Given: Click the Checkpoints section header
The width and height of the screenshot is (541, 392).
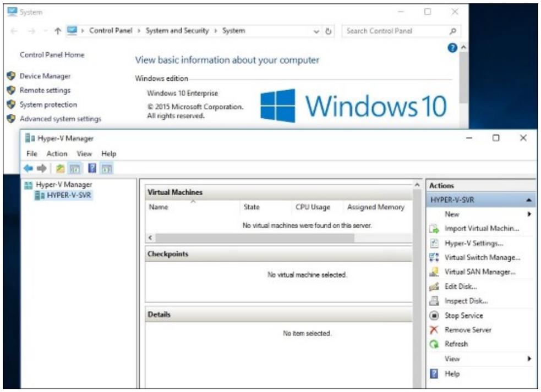Looking at the screenshot, I should 279,254.
